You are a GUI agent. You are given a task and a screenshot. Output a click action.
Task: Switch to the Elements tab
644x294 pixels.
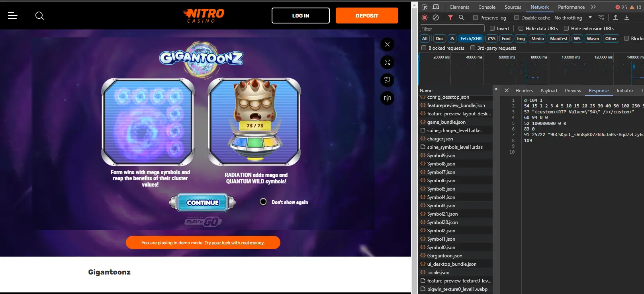point(460,7)
